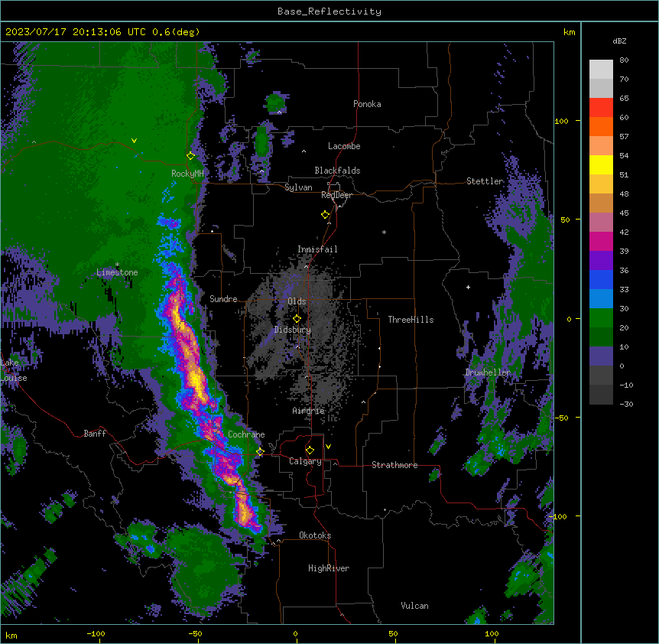Click the RockyMH town label

tap(187, 174)
